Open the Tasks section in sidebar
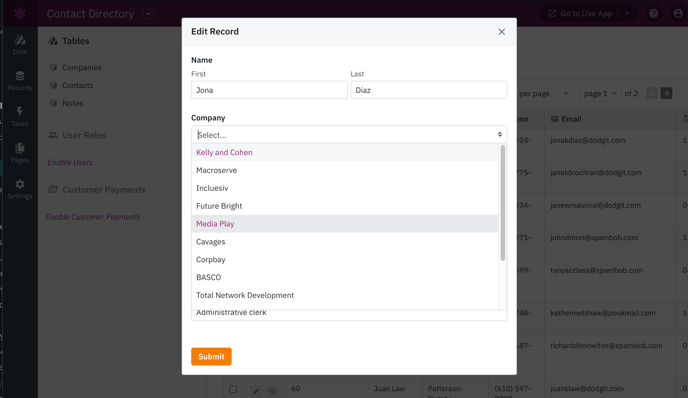Screen dimensions: 688x398 point(20,117)
